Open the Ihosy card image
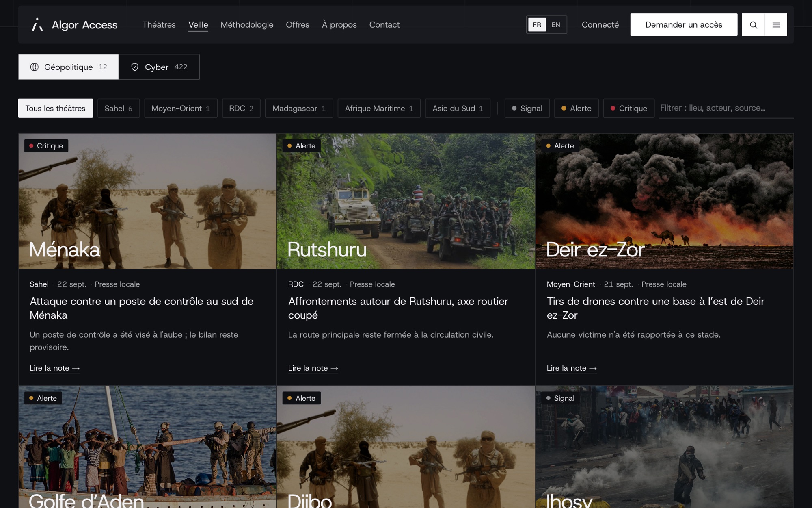 (664, 447)
